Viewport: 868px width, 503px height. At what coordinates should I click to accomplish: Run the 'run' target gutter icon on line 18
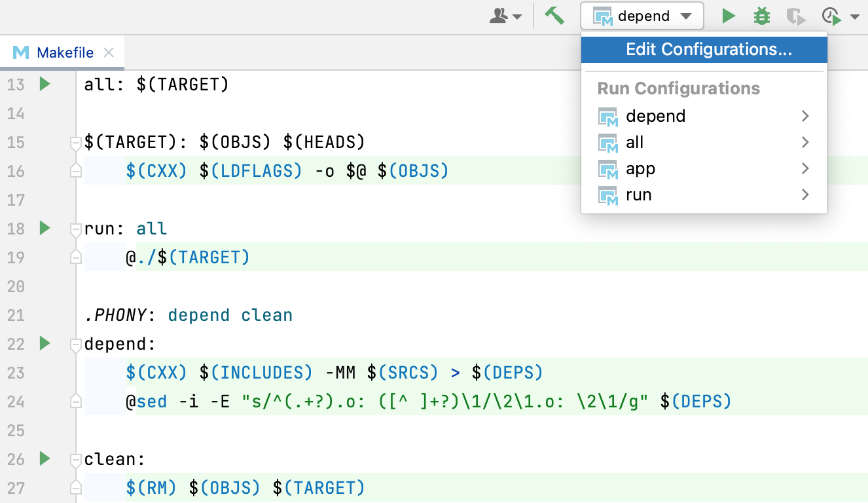coord(45,228)
